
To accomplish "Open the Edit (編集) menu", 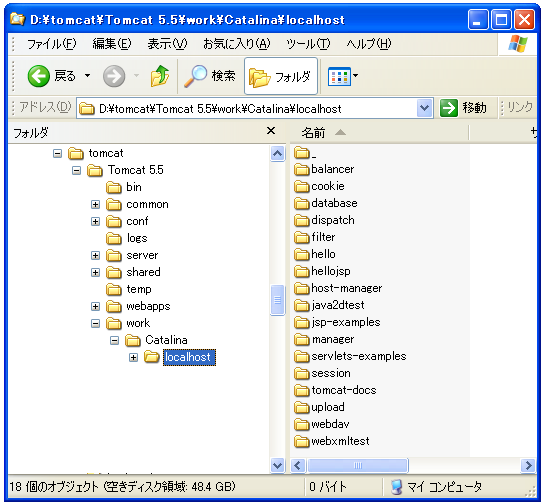I will point(112,44).
